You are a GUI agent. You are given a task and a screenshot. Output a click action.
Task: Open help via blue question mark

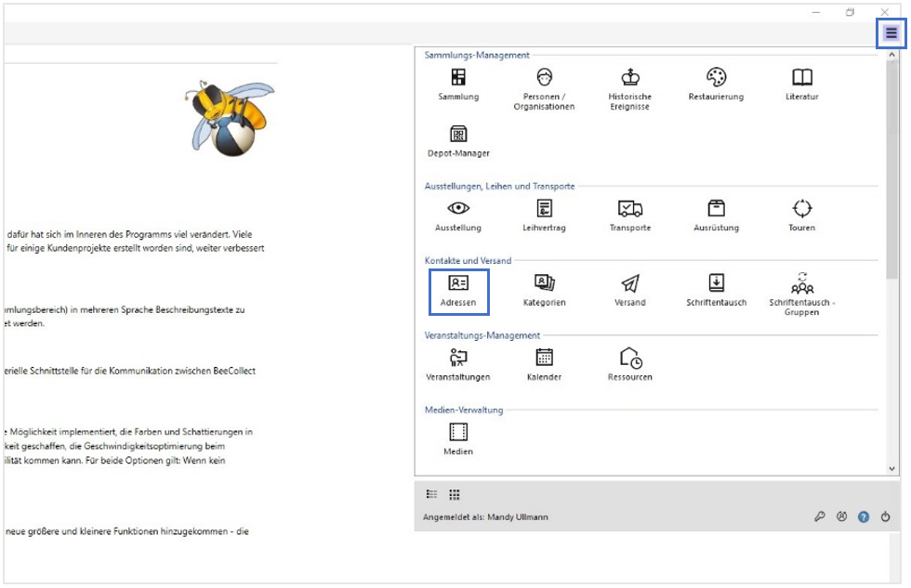(x=864, y=517)
